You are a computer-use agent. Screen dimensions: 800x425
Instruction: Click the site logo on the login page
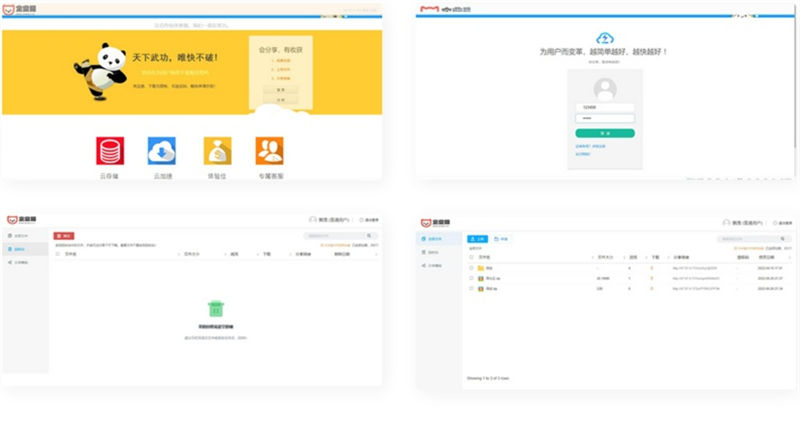445,9
